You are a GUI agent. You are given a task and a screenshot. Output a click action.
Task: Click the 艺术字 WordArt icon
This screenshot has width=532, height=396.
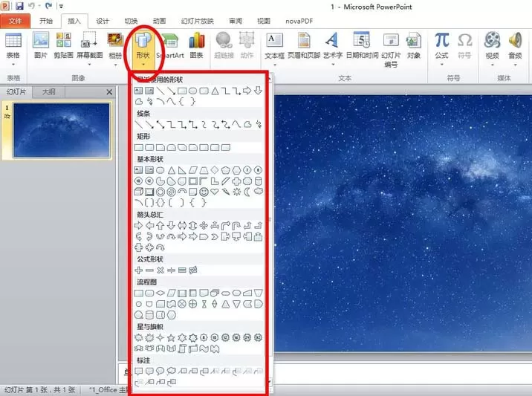(333, 41)
